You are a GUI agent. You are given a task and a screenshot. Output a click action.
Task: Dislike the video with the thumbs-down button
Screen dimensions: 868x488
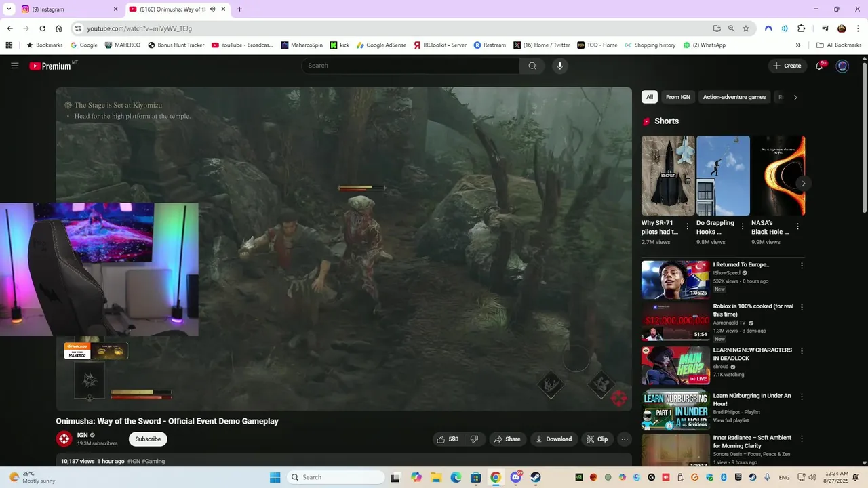(x=475, y=439)
